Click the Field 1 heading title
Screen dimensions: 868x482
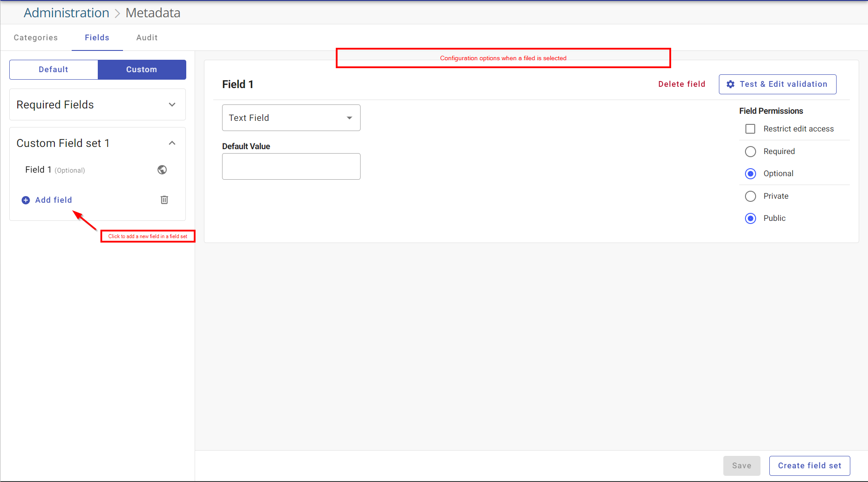coord(238,84)
